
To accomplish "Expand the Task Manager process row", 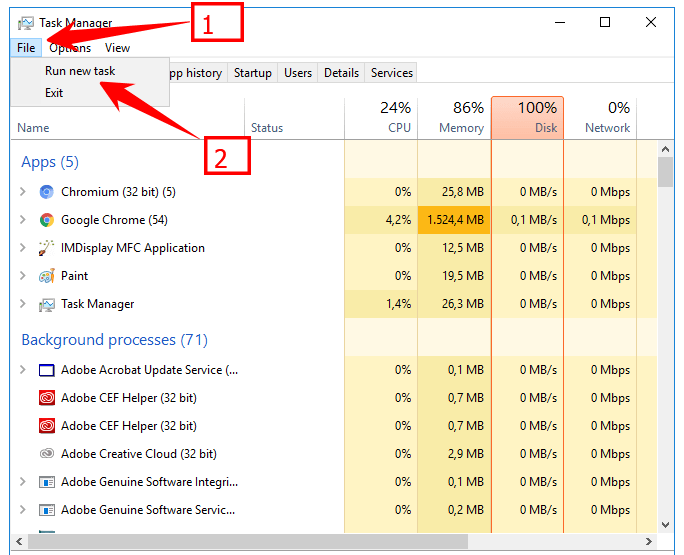I will [x=23, y=303].
